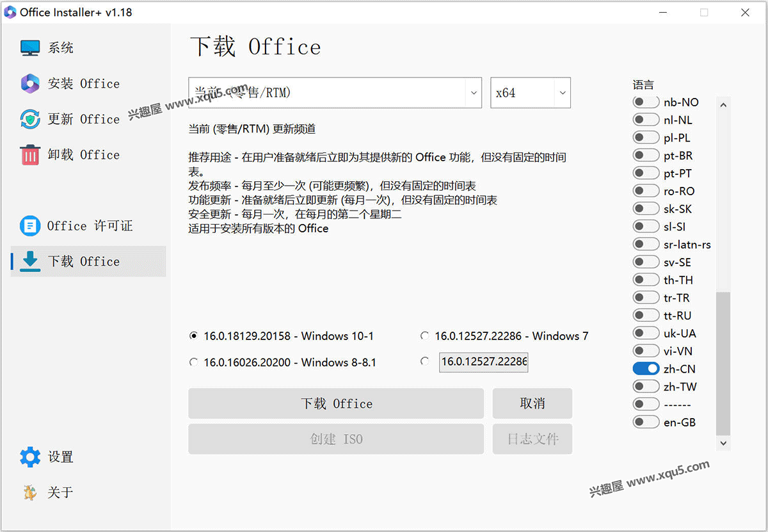Click the 日志文件 button
The image size is (768, 532).
tap(532, 439)
